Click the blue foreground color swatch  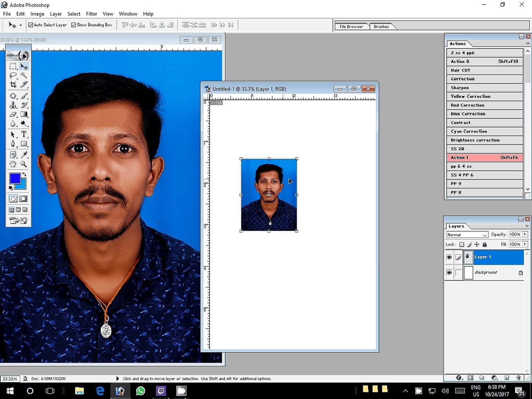[x=14, y=178]
